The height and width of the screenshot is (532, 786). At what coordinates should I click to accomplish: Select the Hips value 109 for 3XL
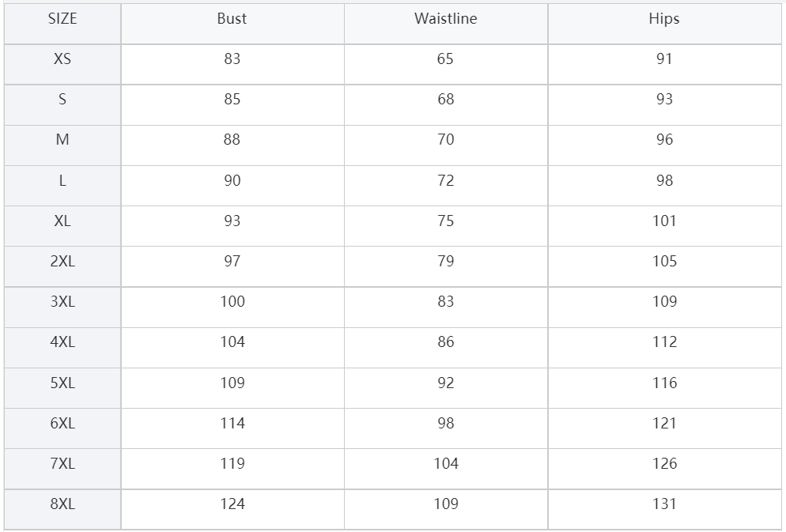pos(665,301)
